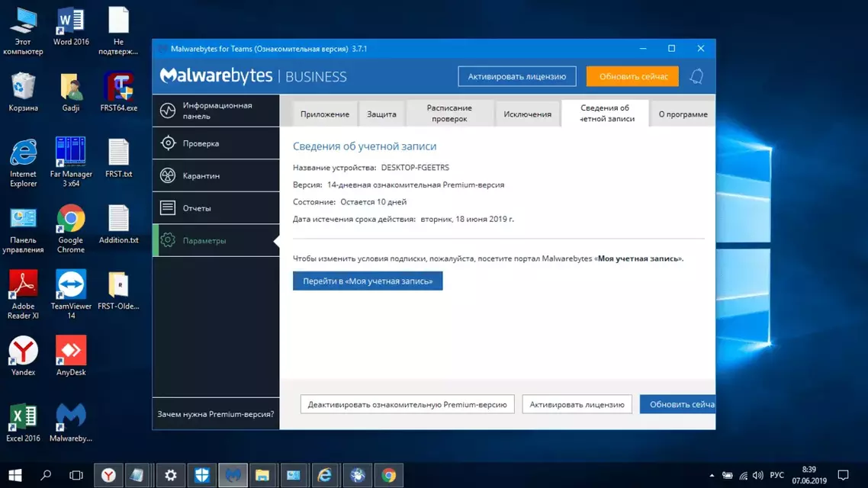Open the battery status tray icon
The height and width of the screenshot is (488, 868).
tap(728, 475)
